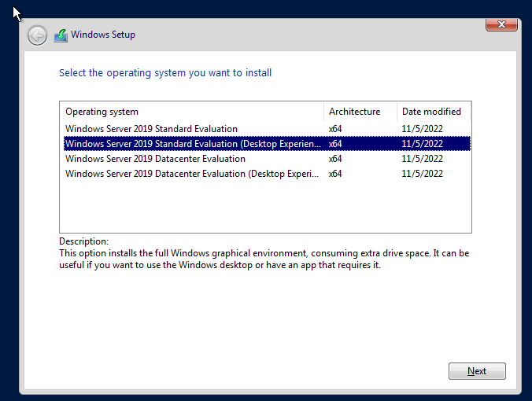
Task: Click 11/5/2022 in the Standard Evaluation row
Action: [422, 129]
